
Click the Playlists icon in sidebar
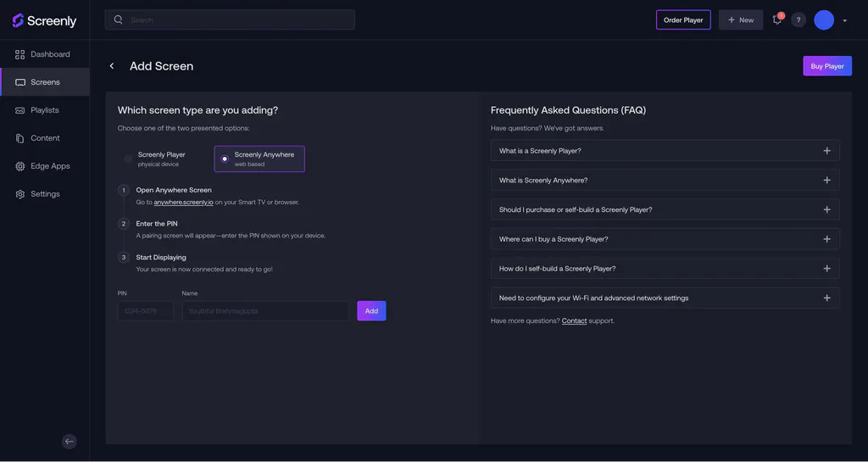click(x=20, y=110)
